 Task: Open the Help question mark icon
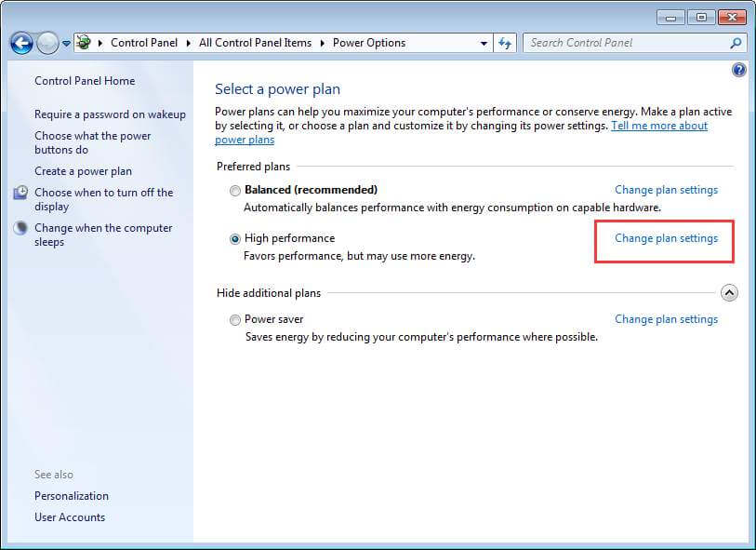pos(738,70)
